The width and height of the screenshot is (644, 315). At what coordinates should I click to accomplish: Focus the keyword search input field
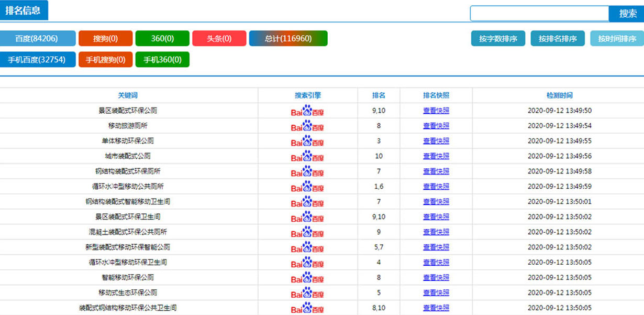tap(539, 14)
